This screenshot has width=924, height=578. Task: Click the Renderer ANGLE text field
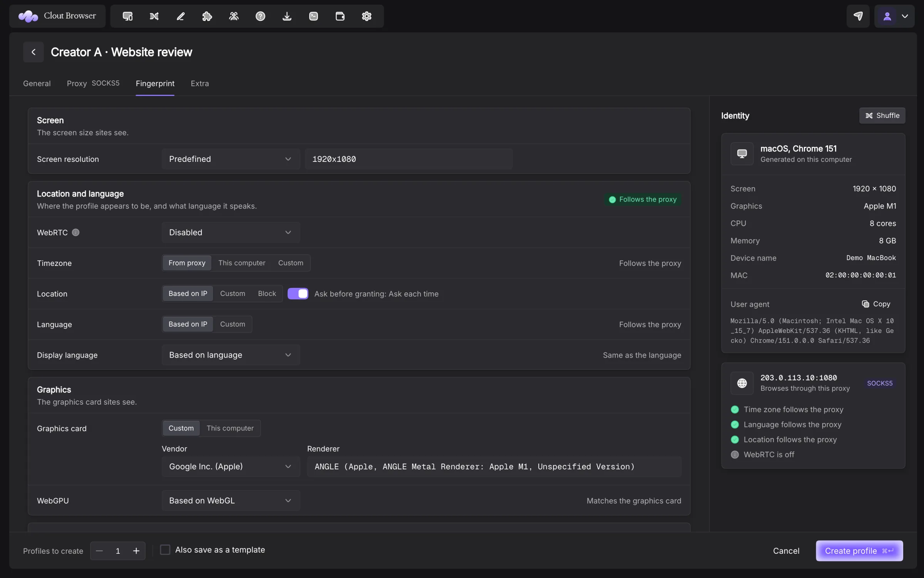tap(494, 467)
